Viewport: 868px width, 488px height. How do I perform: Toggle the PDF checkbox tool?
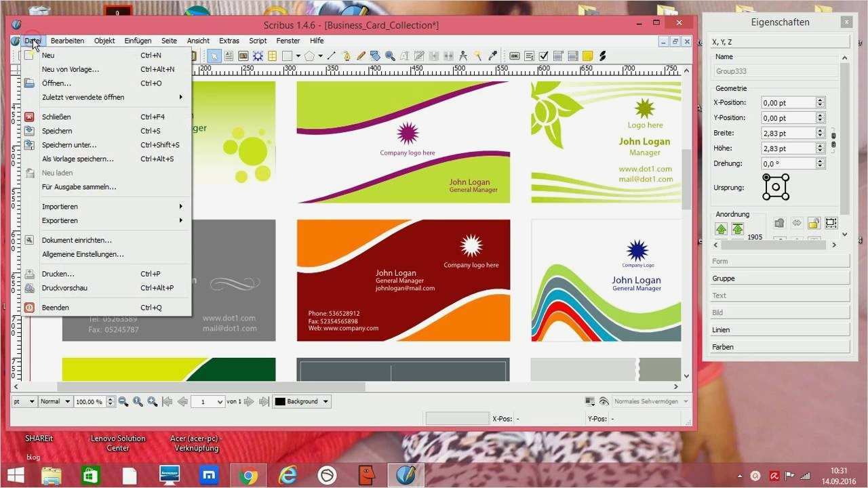[543, 56]
